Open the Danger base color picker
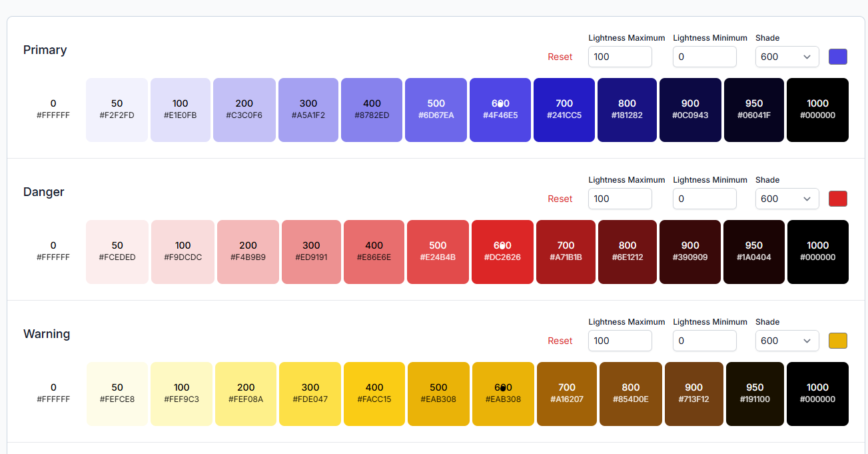This screenshot has width=868, height=454. 837,199
